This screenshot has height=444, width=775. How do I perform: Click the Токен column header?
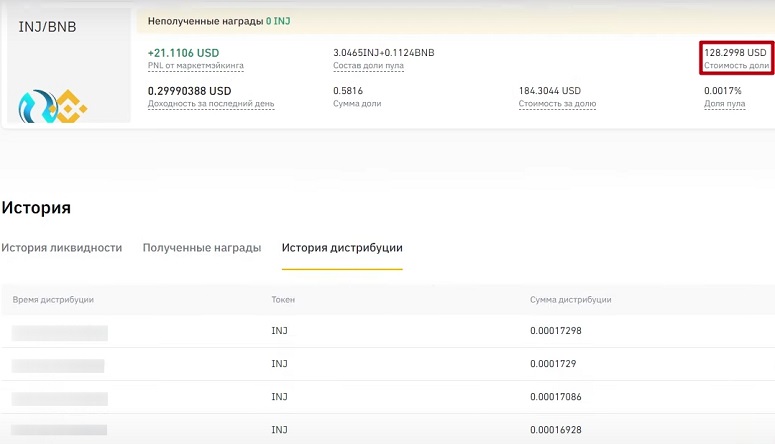tap(283, 300)
